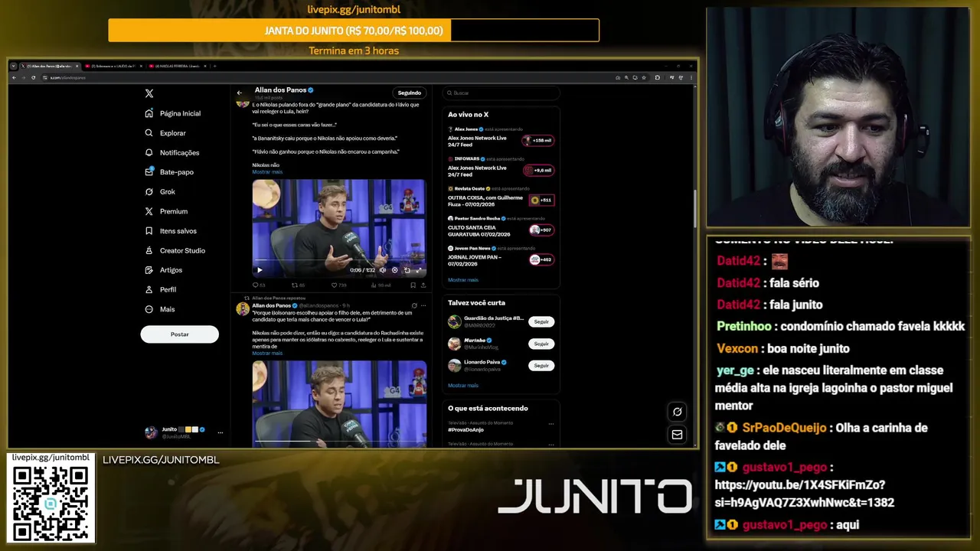980x551 pixels.
Task: Click the JANTA DO JUNITO donation progress bar
Action: (354, 31)
